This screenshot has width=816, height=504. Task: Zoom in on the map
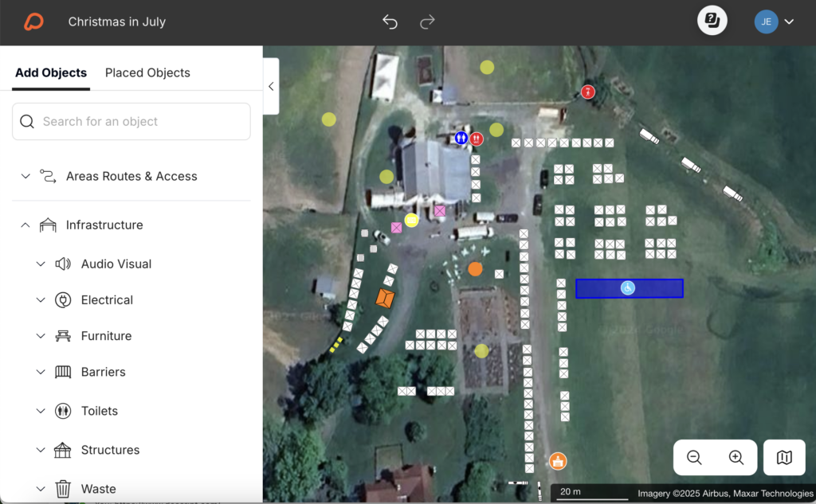pyautogui.click(x=736, y=457)
